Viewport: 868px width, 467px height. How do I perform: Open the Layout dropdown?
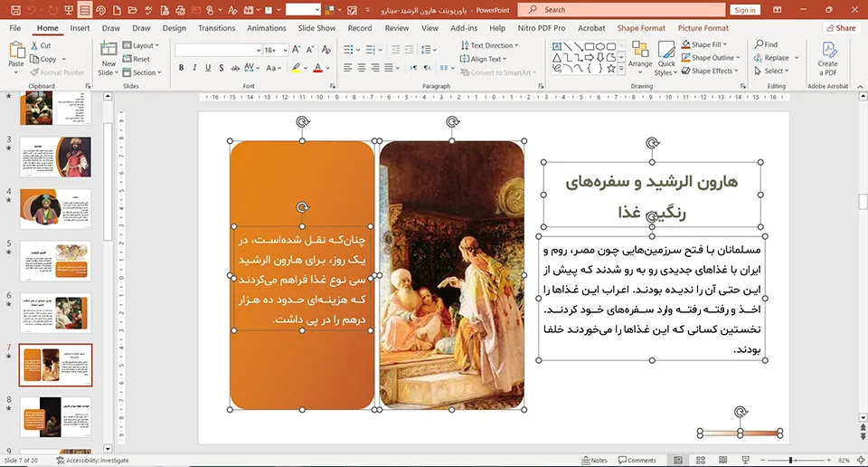point(141,45)
